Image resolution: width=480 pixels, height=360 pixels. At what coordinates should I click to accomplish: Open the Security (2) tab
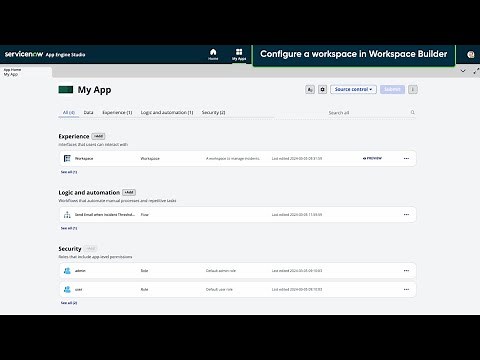pos(213,113)
